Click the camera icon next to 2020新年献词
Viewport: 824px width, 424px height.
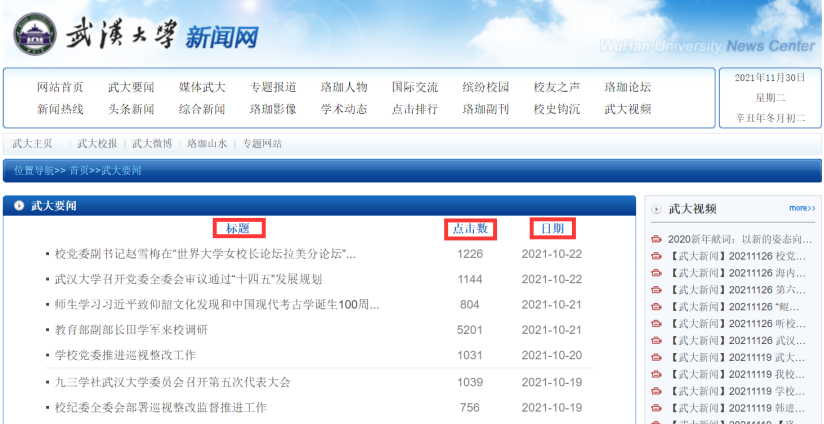(x=656, y=240)
